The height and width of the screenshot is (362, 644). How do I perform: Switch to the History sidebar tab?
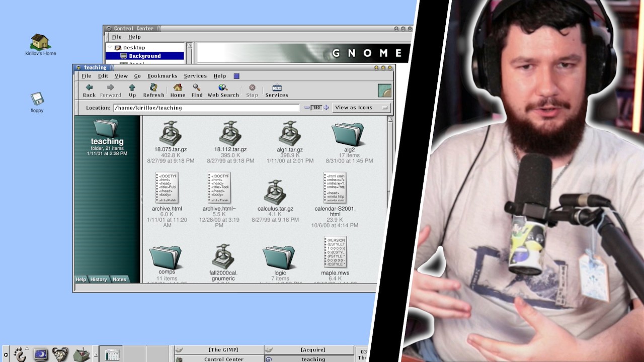98,280
